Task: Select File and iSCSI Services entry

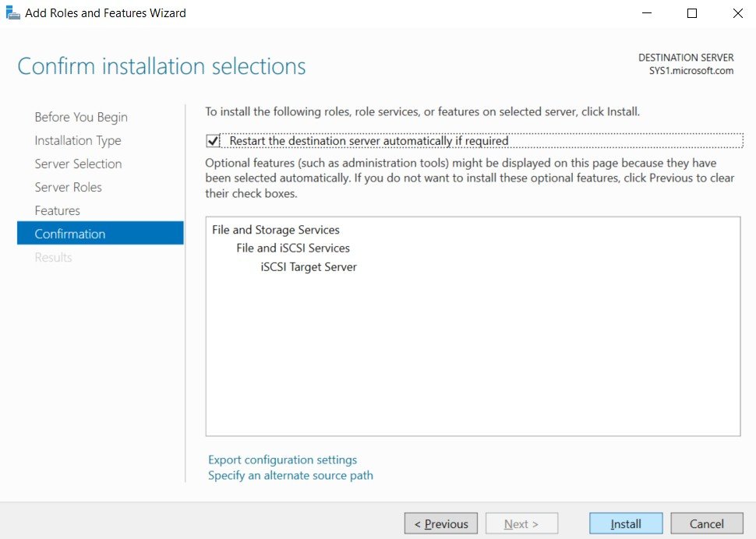Action: tap(293, 248)
